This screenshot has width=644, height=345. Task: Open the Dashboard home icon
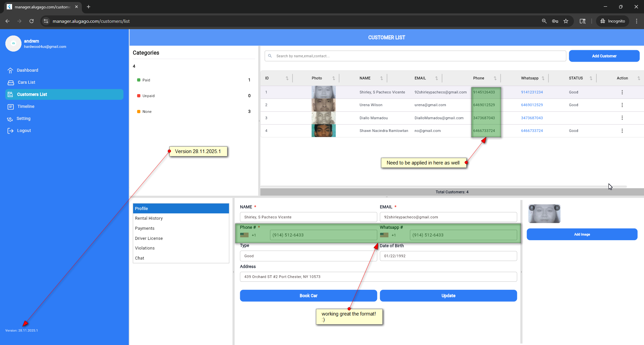point(10,70)
